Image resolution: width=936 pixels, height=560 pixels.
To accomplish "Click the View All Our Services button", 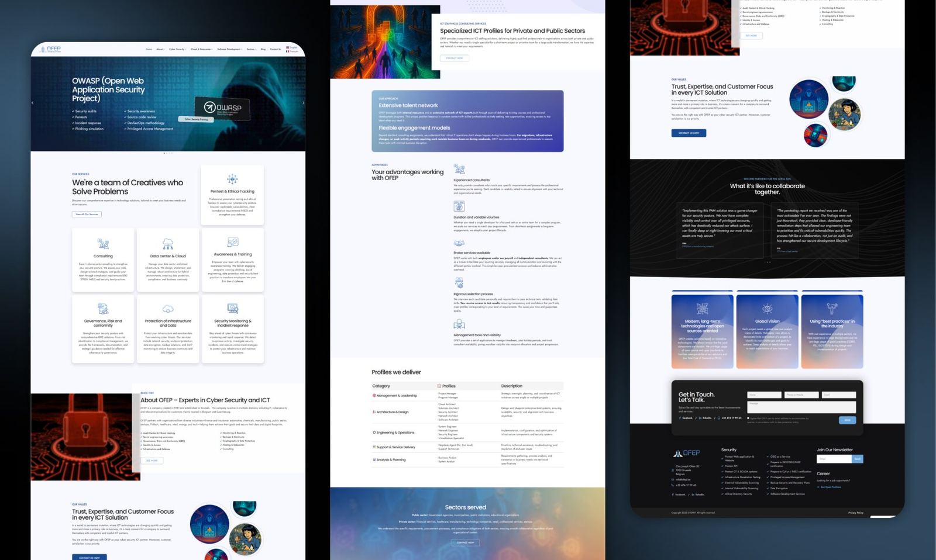I will 87,215.
